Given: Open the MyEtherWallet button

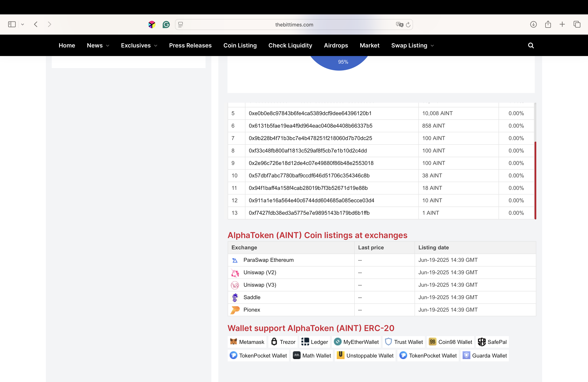Looking at the screenshot, I should coord(356,342).
